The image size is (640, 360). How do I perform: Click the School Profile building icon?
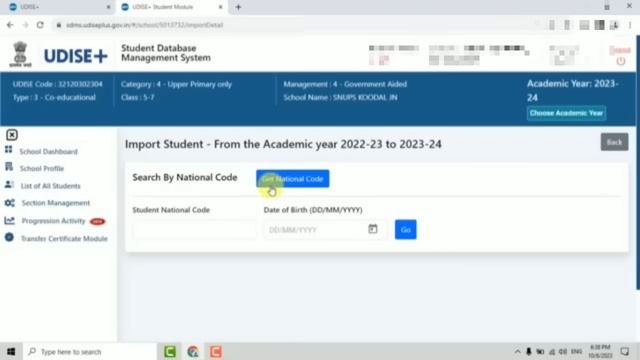pos(9,167)
